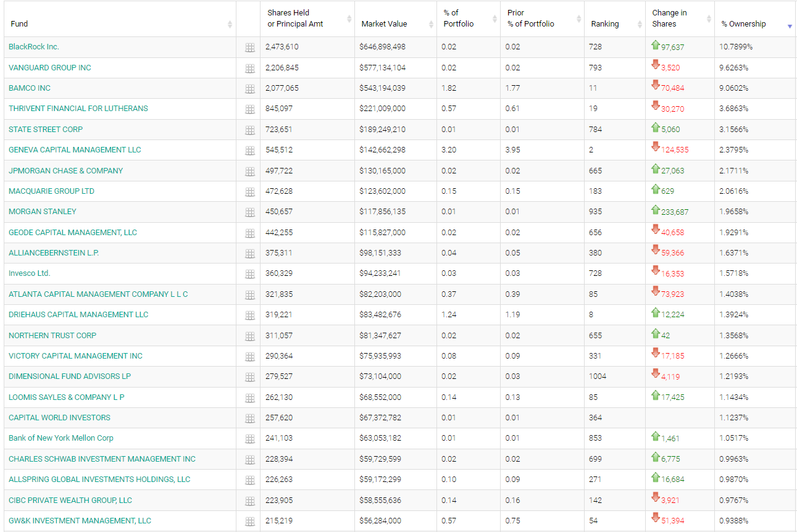Open grid icon for GEODE CAPITAL MANAGEMENT

[x=250, y=233]
